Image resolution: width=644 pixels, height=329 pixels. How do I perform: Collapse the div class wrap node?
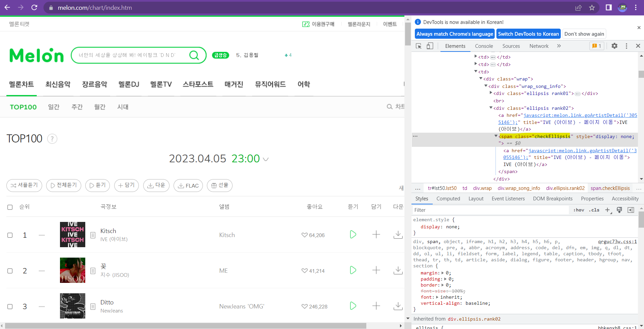click(x=481, y=78)
